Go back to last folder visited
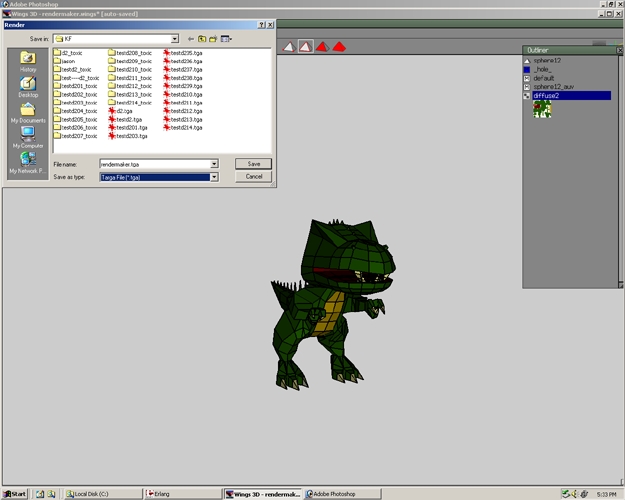625x500 pixels. coord(191,39)
